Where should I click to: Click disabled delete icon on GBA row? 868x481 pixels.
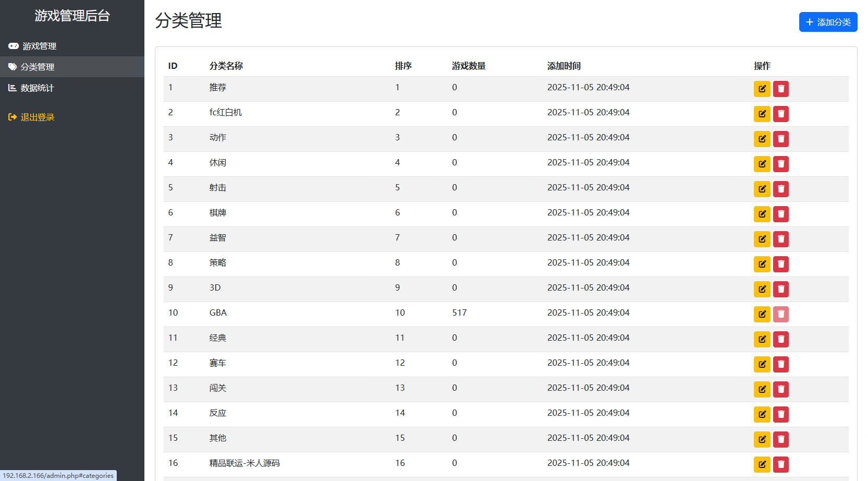click(780, 314)
